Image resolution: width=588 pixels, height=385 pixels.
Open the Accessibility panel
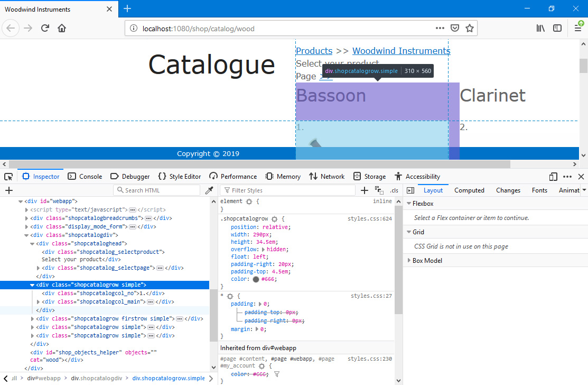(417, 177)
